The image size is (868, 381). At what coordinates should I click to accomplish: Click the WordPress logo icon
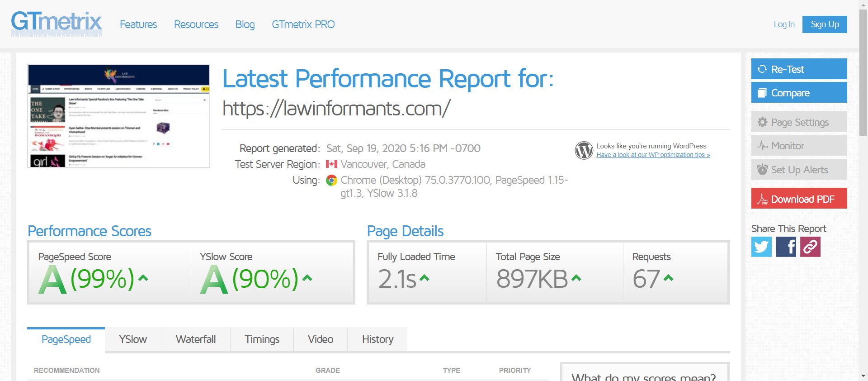coord(584,150)
